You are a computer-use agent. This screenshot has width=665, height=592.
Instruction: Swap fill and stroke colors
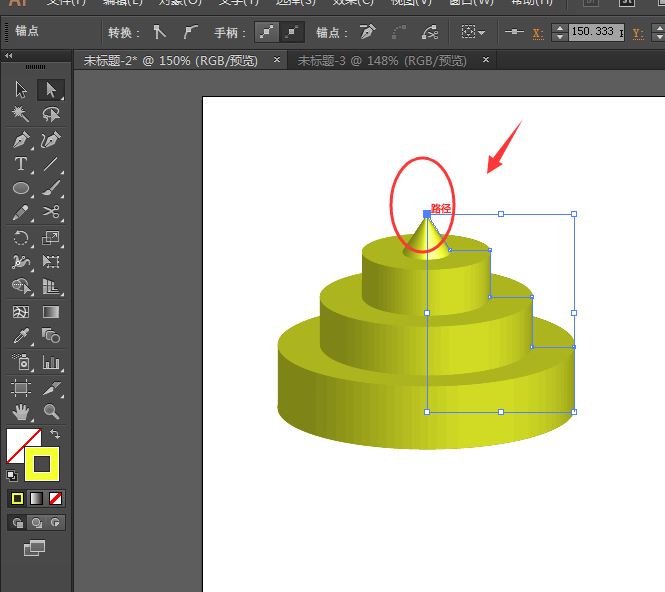click(55, 434)
